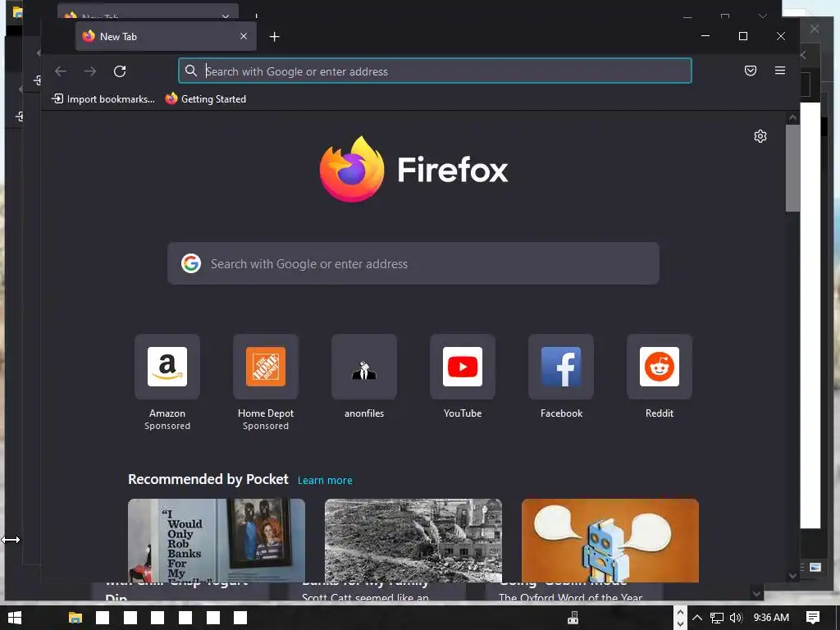Open the clock showing 9:36 AM
The height and width of the screenshot is (630, 840).
771,618
